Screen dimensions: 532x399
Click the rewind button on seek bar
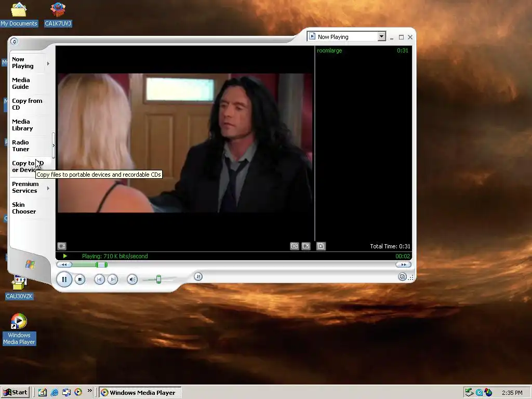point(64,264)
